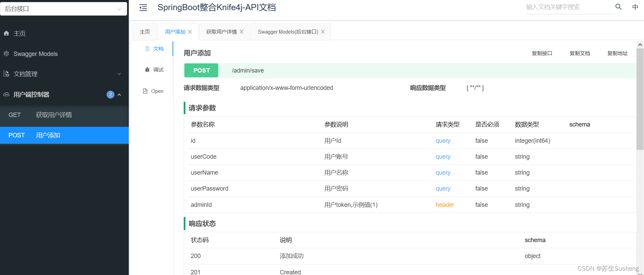This screenshot has width=644, height=275.
Task: Open the 主页 tab
Action: click(x=145, y=32)
